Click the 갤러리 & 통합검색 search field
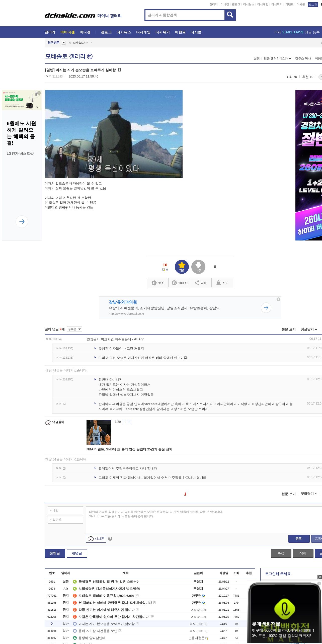Screen dimensions: 322x644 click(x=185, y=15)
